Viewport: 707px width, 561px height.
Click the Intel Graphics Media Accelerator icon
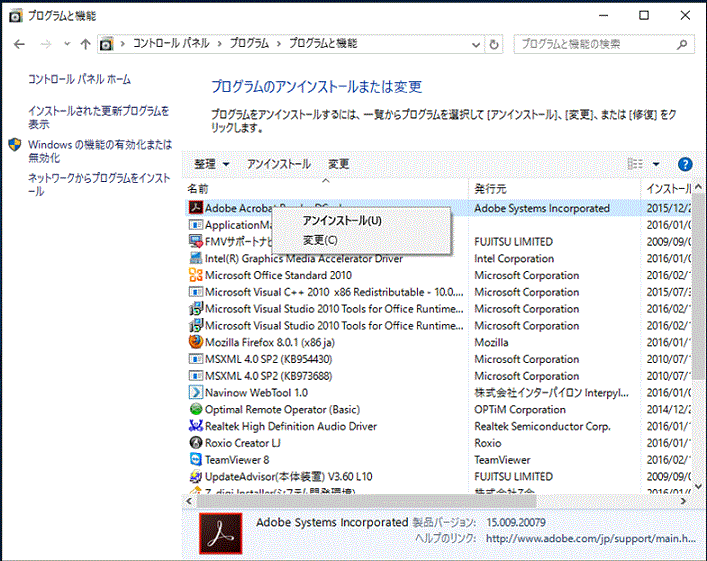click(196, 258)
